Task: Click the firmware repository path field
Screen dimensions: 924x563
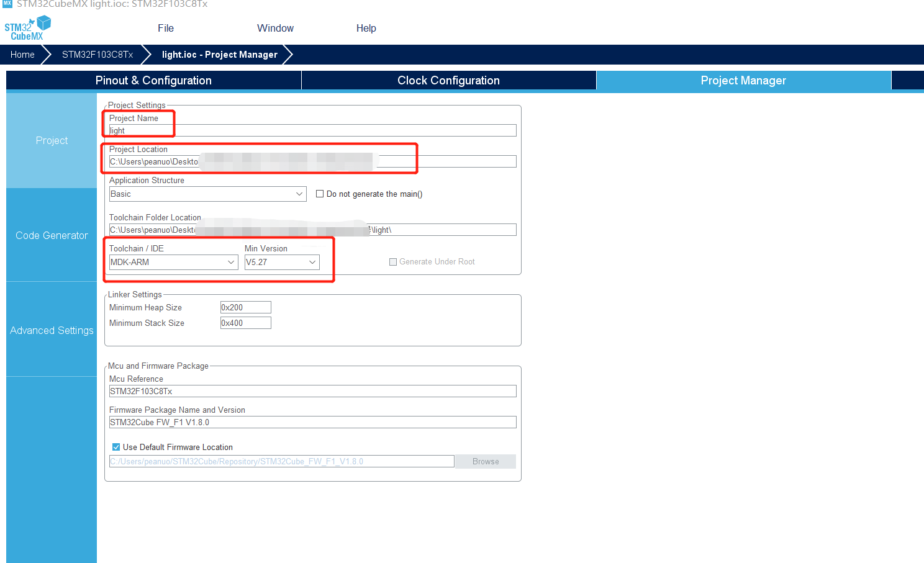Action: (x=282, y=461)
